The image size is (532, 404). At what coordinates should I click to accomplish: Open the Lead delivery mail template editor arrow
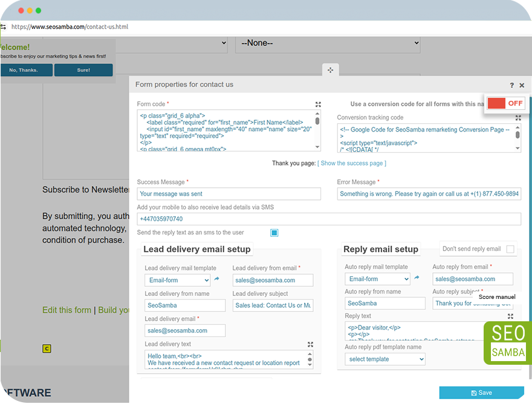(217, 278)
